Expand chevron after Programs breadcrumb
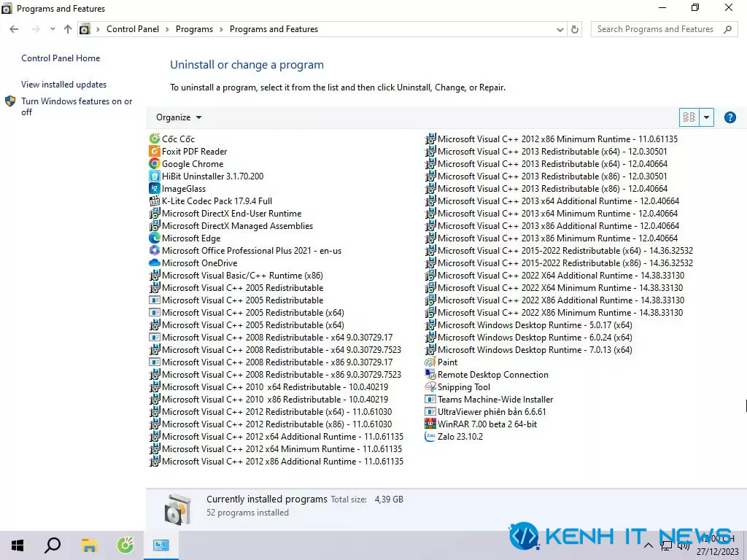Viewport: 747px width, 560px height. (221, 29)
